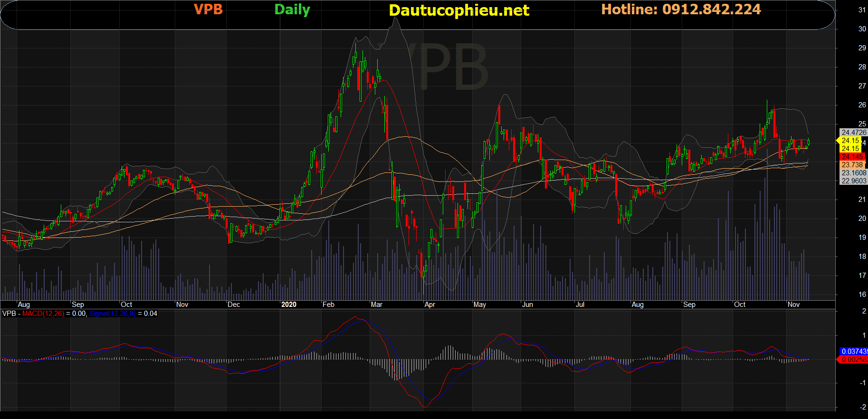Click the -1 MACD axis label

click(863, 383)
